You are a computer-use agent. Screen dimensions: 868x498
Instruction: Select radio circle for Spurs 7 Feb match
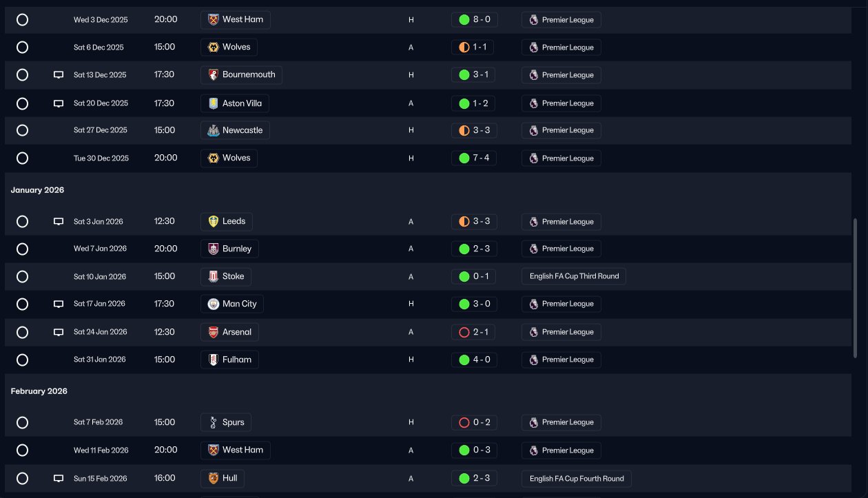(x=22, y=422)
